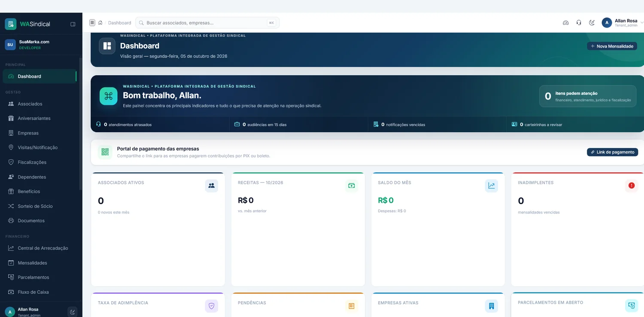Open Dependentes in the sidebar

pyautogui.click(x=39, y=177)
